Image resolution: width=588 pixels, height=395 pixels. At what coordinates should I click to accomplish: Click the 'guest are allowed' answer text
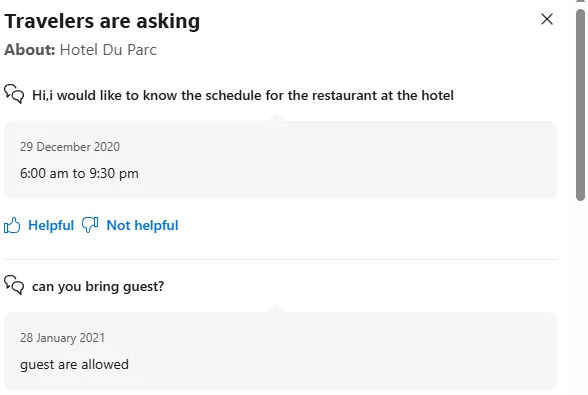tap(74, 365)
